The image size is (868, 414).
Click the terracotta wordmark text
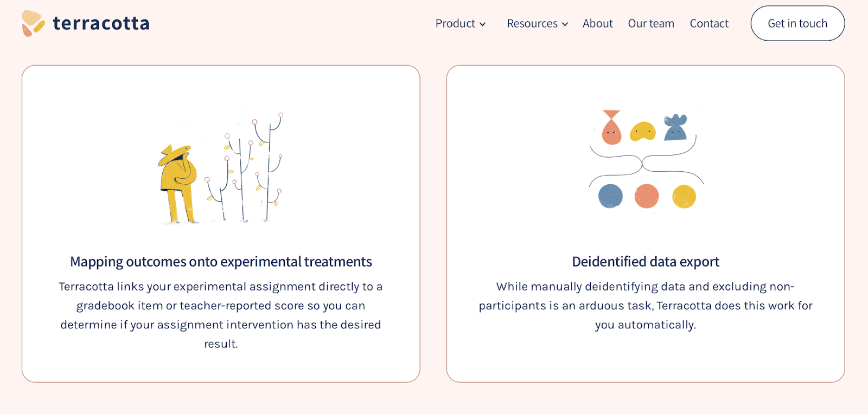pyautogui.click(x=101, y=23)
